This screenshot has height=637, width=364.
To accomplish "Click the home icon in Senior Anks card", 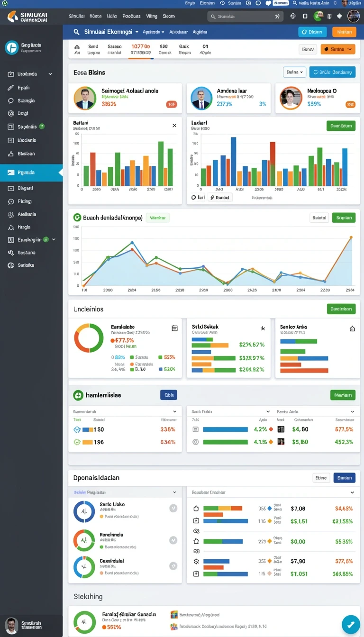I will (x=352, y=328).
